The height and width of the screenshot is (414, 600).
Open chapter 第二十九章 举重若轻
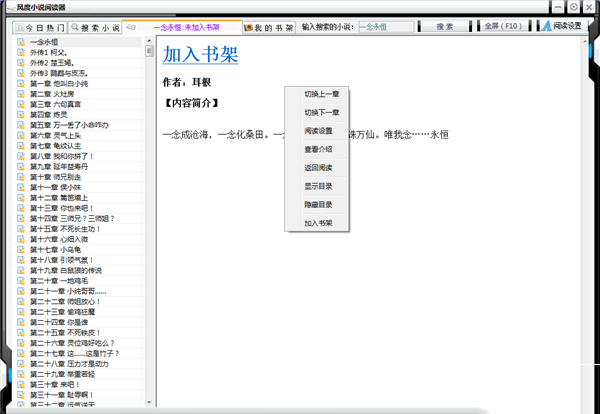pos(62,374)
